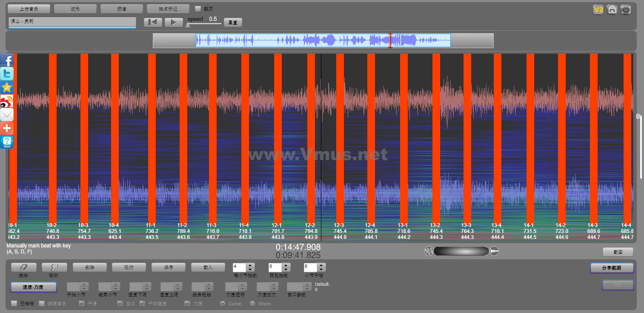The height and width of the screenshot is (313, 644).
Task: Click the horizontal zoom slider bar
Action: coord(461,251)
